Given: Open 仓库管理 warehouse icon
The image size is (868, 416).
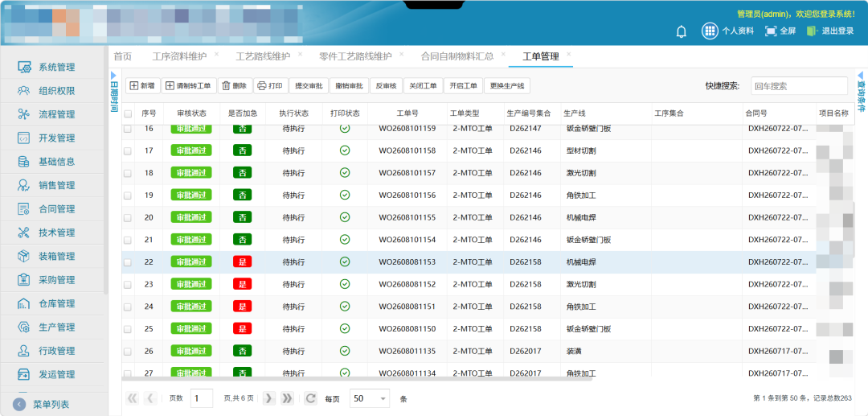Looking at the screenshot, I should pyautogui.click(x=24, y=303).
